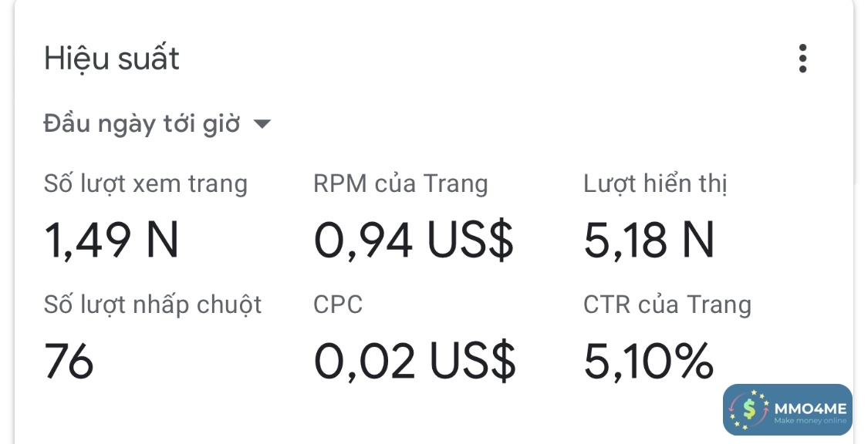Select the RPM của Trang label
This screenshot has width=868, height=444.
click(400, 184)
